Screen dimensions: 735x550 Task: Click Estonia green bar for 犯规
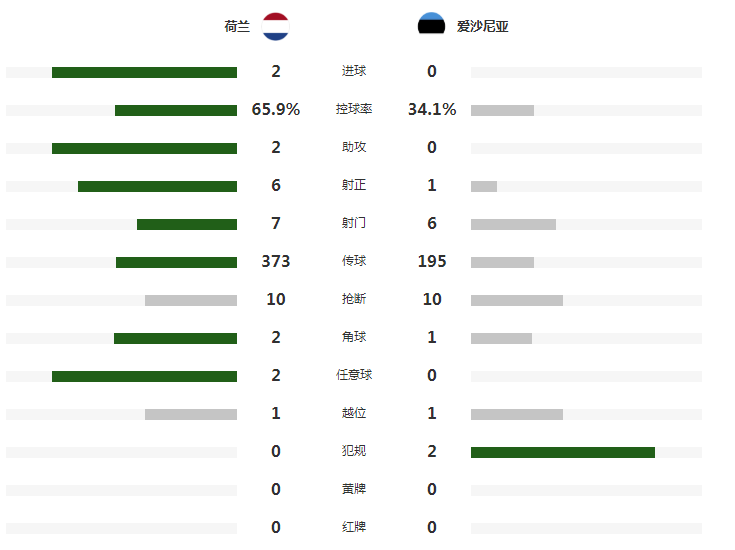[563, 452]
